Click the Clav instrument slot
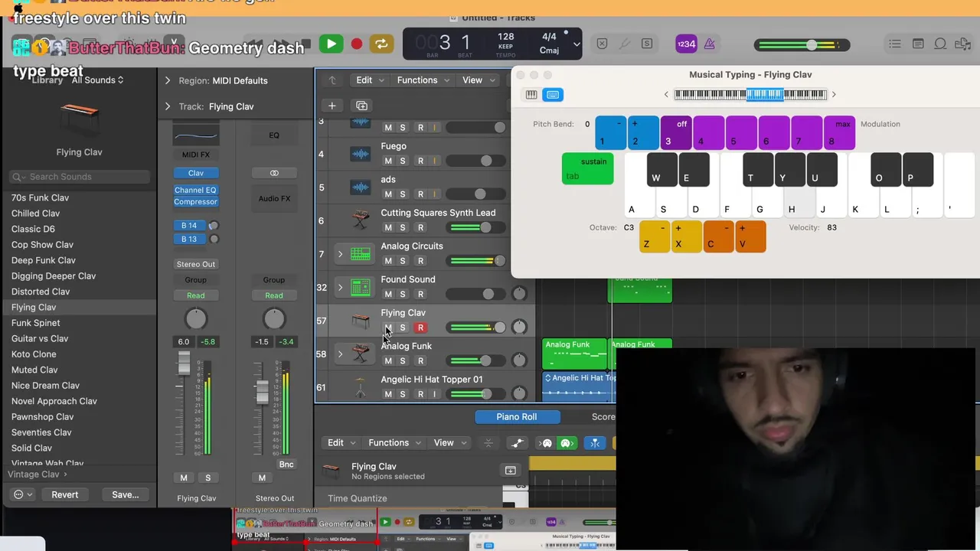This screenshot has width=980, height=551. 196,173
